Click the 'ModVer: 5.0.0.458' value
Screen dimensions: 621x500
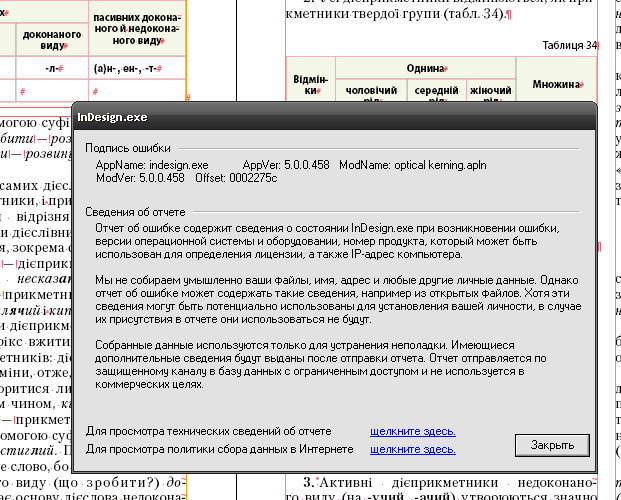click(x=140, y=178)
